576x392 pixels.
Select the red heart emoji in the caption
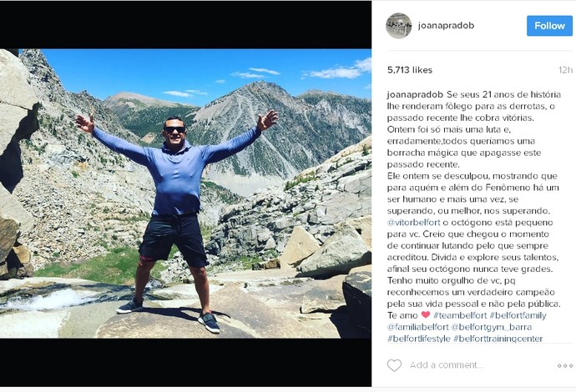pyautogui.click(x=426, y=315)
